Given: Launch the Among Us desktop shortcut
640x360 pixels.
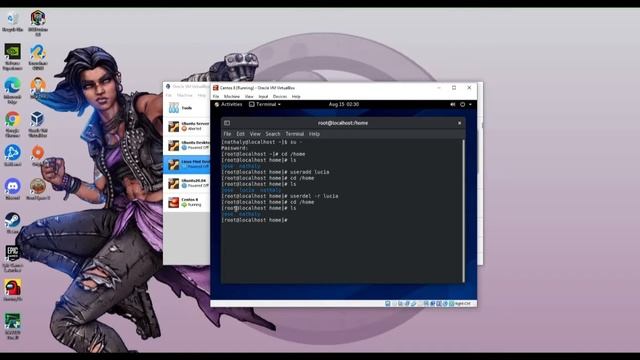Looking at the screenshot, I should coord(13,290).
